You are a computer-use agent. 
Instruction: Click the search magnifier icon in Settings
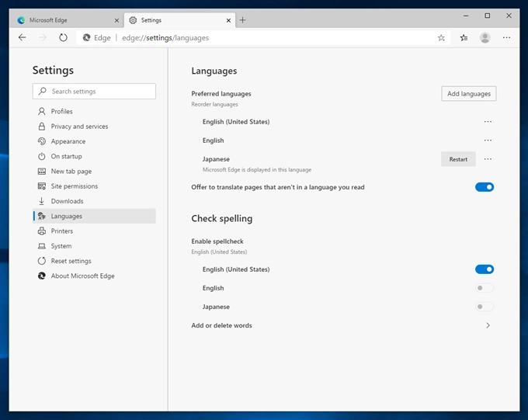pyautogui.click(x=43, y=91)
